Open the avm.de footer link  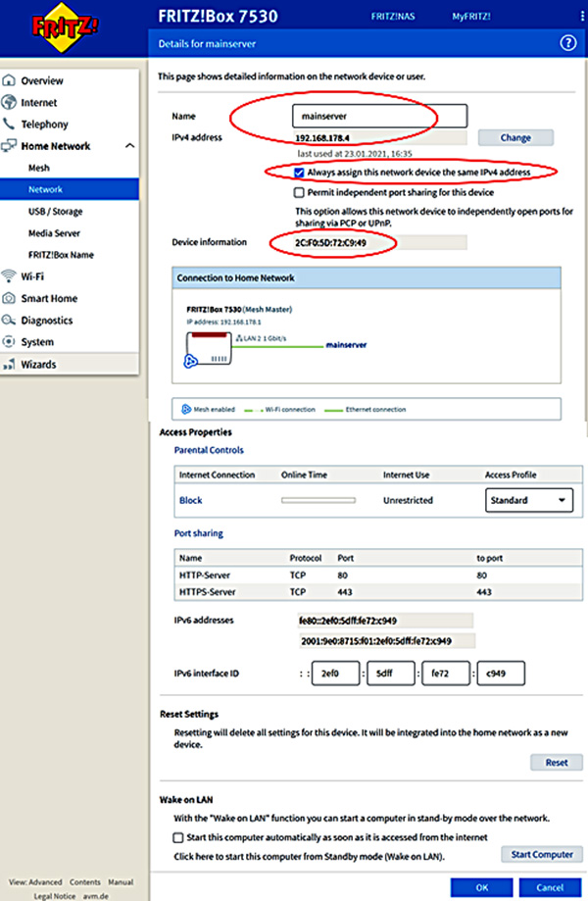pyautogui.click(x=96, y=896)
